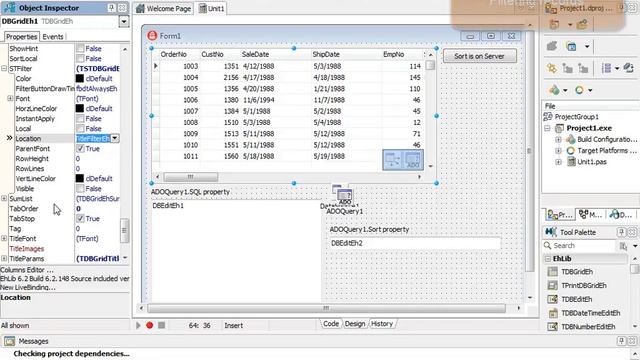Toggle the STFilter Local checkbox
This screenshot has width=640, height=360.
pos(80,129)
